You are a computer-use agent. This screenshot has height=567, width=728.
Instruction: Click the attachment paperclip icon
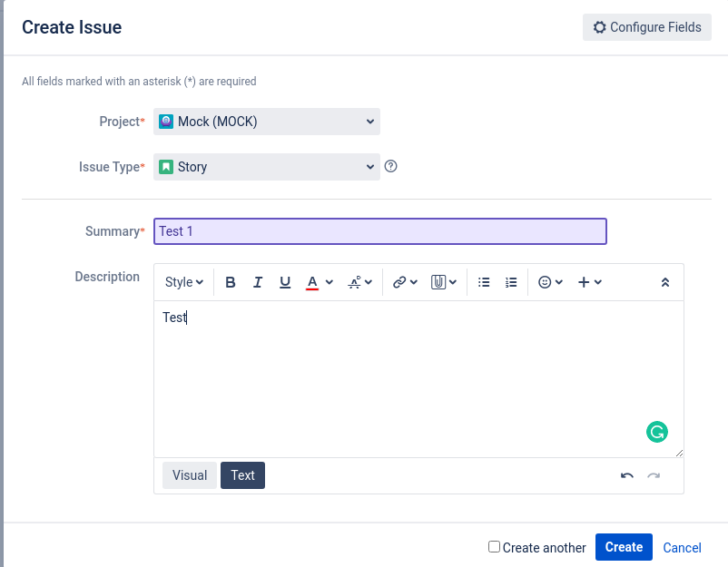438,282
